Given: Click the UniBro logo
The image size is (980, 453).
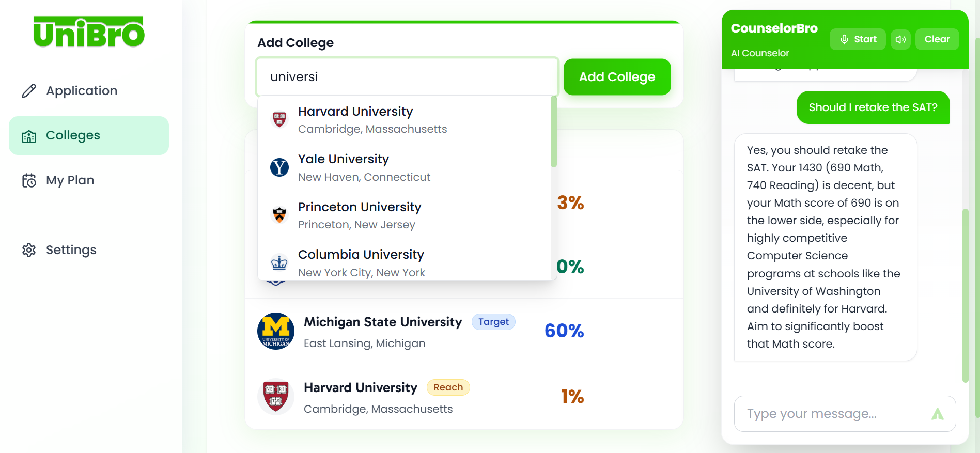Looking at the screenshot, I should click(89, 32).
